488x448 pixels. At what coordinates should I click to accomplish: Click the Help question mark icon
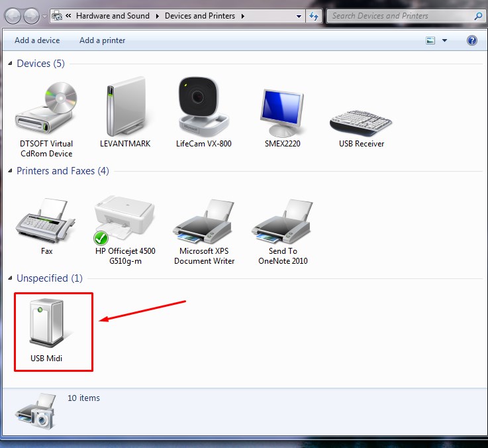[x=472, y=40]
